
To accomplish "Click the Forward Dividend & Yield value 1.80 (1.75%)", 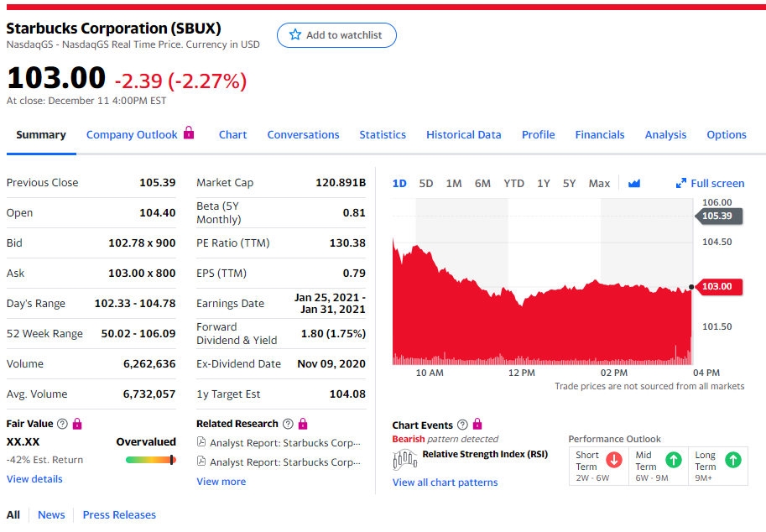I will point(333,333).
